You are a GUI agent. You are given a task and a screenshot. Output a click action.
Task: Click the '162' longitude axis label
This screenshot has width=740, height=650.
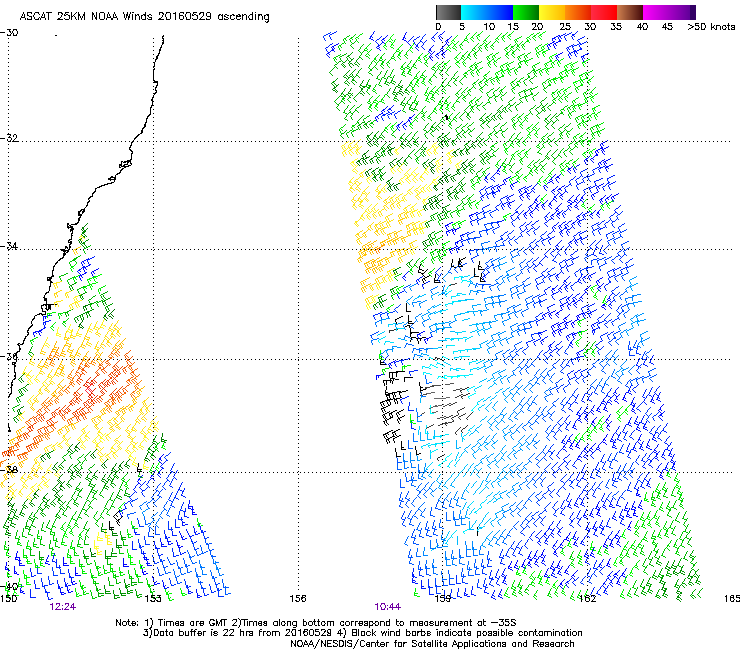pyautogui.click(x=587, y=599)
